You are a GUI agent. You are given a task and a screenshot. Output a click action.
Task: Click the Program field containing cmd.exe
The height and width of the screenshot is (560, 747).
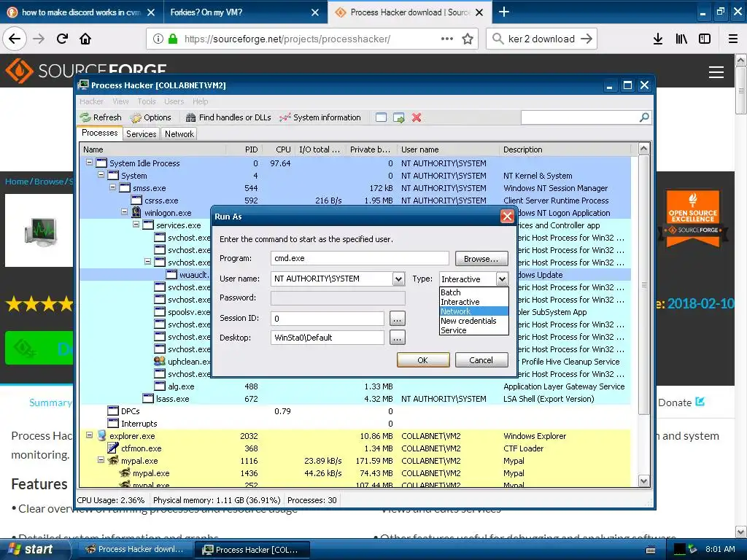(360, 258)
